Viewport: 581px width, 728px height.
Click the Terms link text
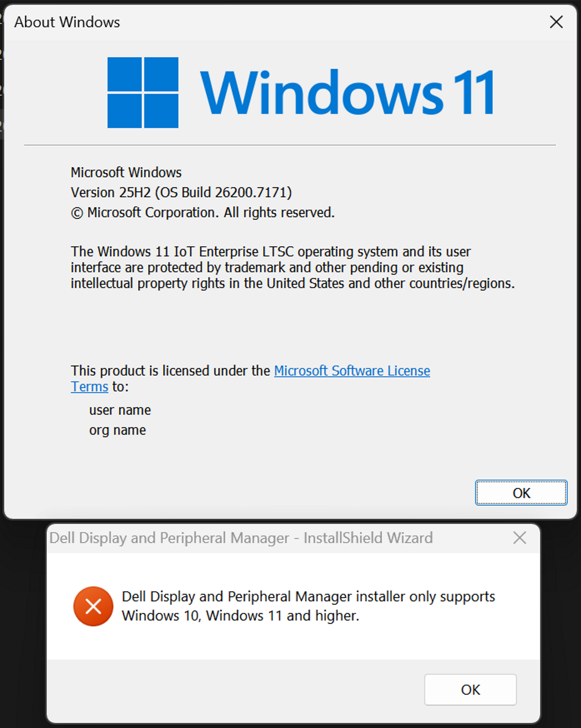(89, 387)
